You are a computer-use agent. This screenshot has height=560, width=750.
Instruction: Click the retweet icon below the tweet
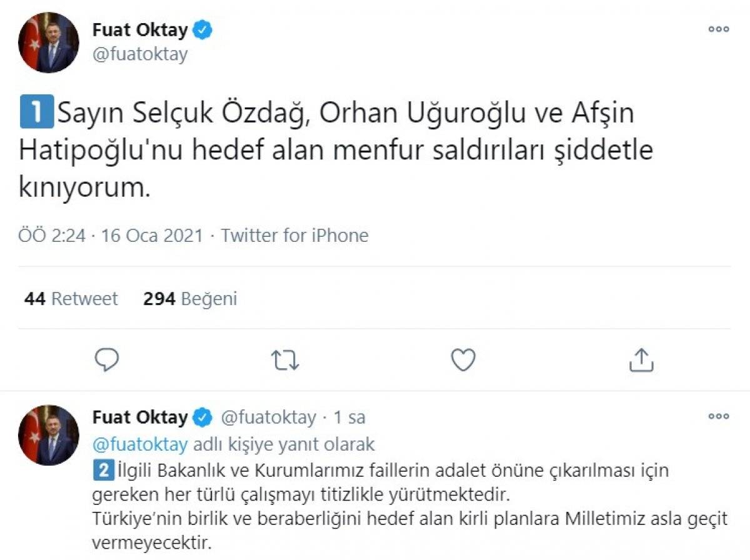(x=285, y=359)
